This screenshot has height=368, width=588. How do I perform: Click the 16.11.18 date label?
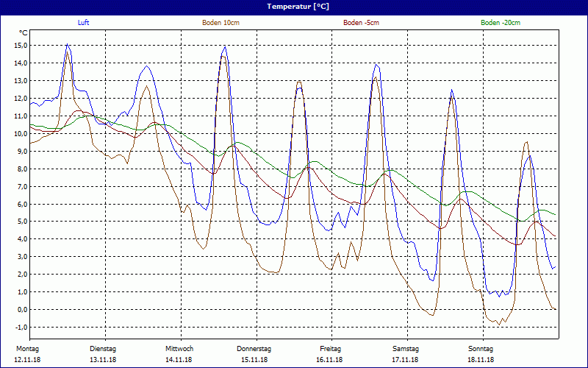(x=329, y=360)
